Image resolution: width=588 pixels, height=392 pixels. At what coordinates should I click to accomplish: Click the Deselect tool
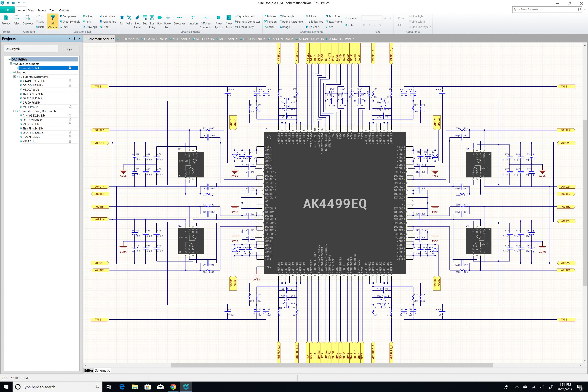(x=28, y=21)
